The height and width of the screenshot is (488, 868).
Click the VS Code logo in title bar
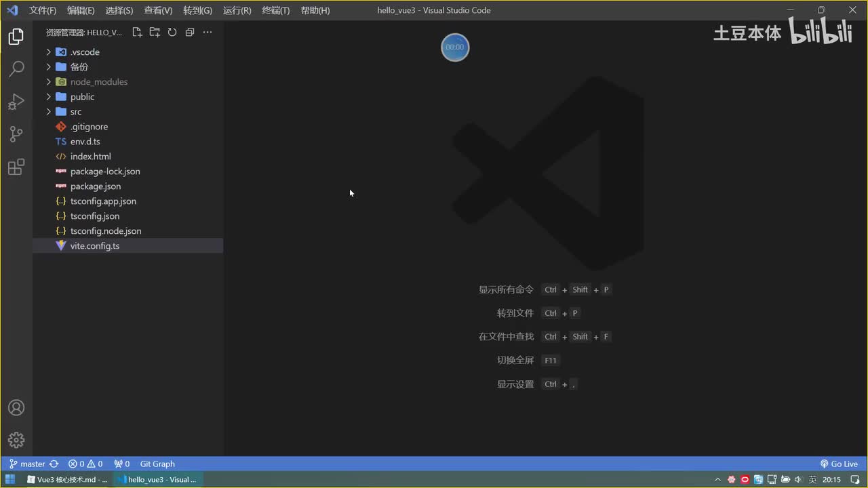click(x=12, y=10)
